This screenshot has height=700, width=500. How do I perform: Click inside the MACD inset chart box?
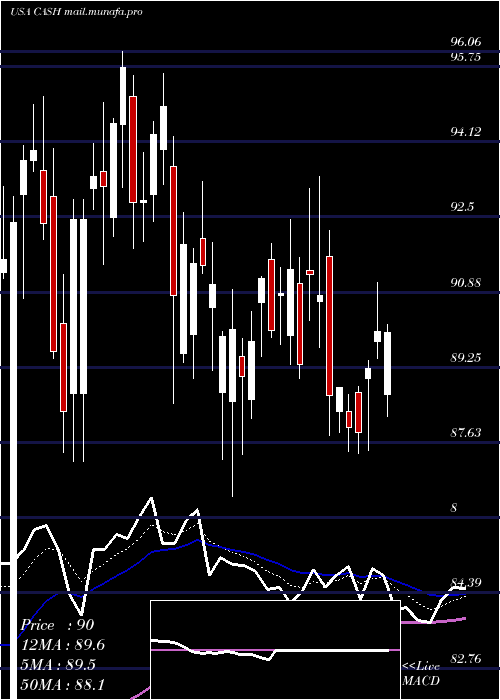(x=275, y=650)
